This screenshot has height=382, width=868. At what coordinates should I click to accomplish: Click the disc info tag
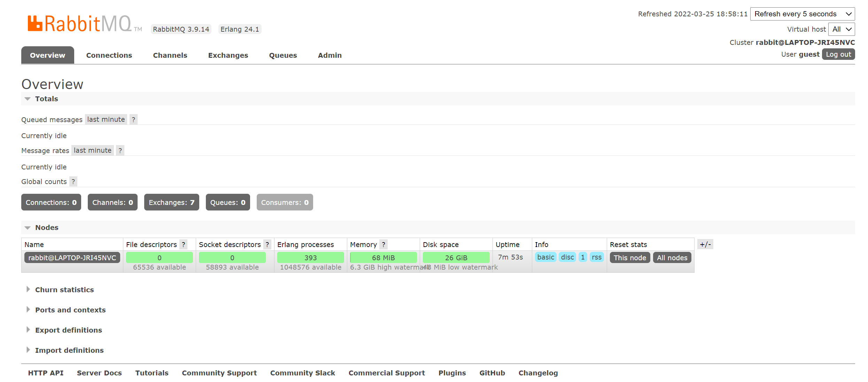(567, 257)
